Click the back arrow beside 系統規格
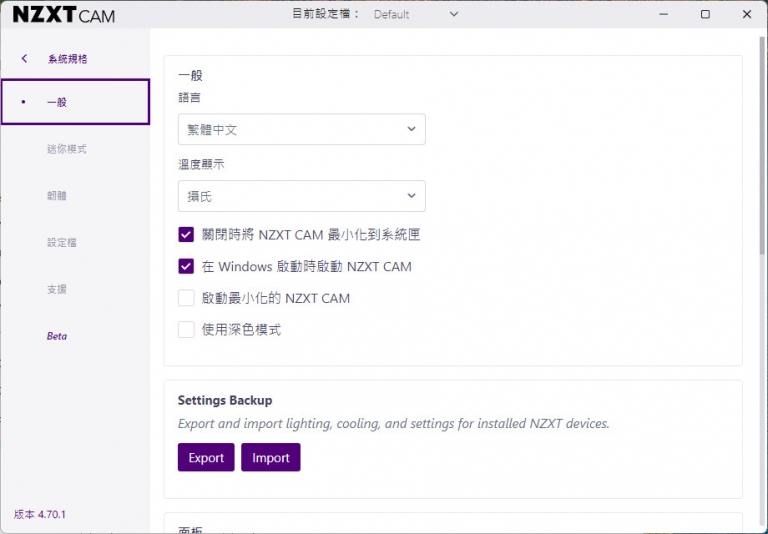This screenshot has width=768, height=534. click(x=24, y=59)
